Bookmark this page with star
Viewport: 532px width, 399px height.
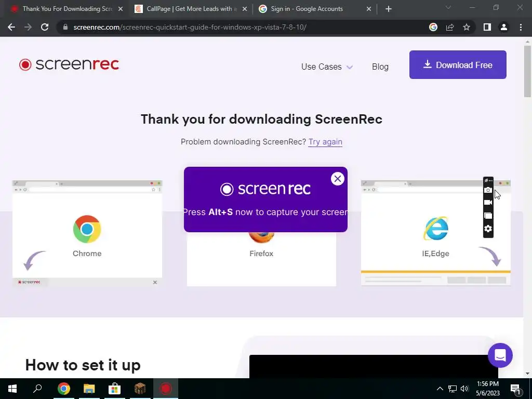(x=467, y=27)
